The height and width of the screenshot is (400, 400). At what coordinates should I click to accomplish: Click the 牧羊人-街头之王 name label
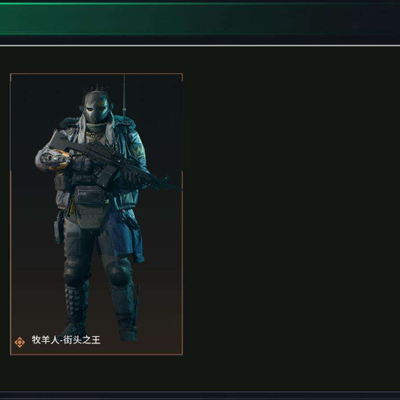tap(66, 340)
